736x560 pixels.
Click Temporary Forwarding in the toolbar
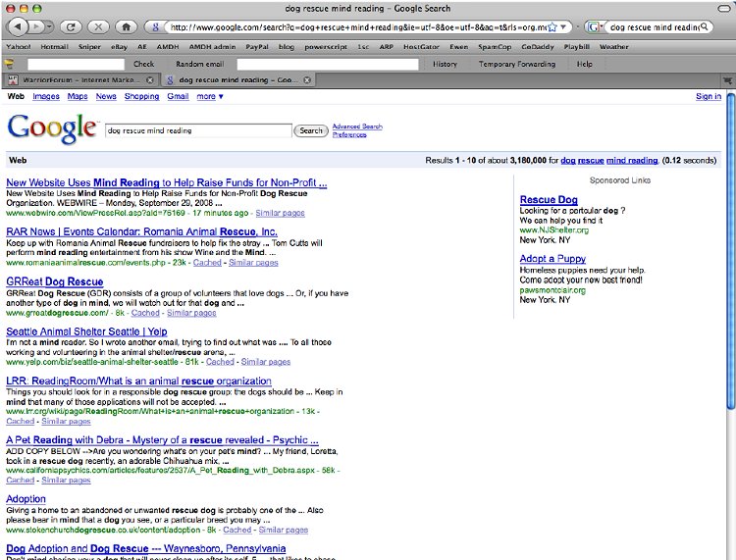point(517,64)
